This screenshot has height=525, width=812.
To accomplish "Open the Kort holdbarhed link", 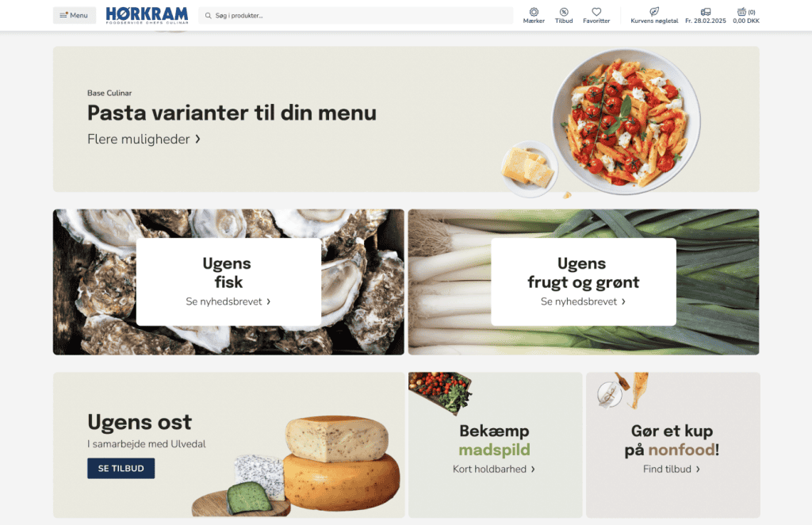I will [494, 469].
